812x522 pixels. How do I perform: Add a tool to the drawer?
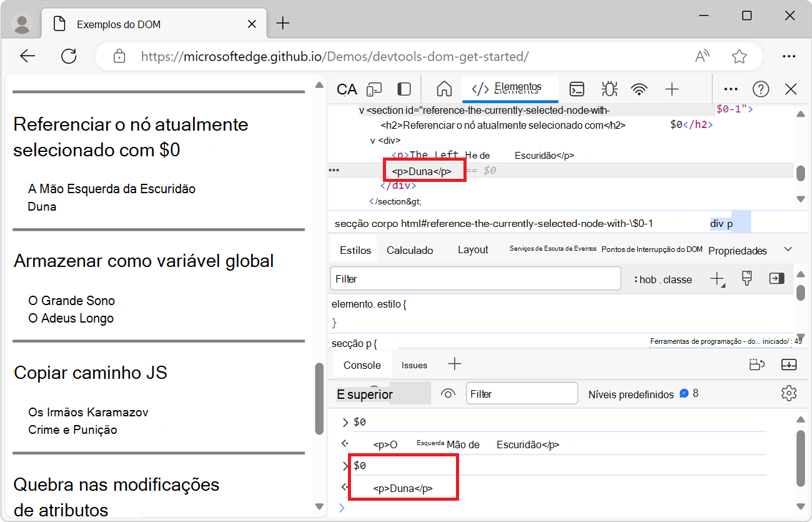pyautogui.click(x=455, y=364)
